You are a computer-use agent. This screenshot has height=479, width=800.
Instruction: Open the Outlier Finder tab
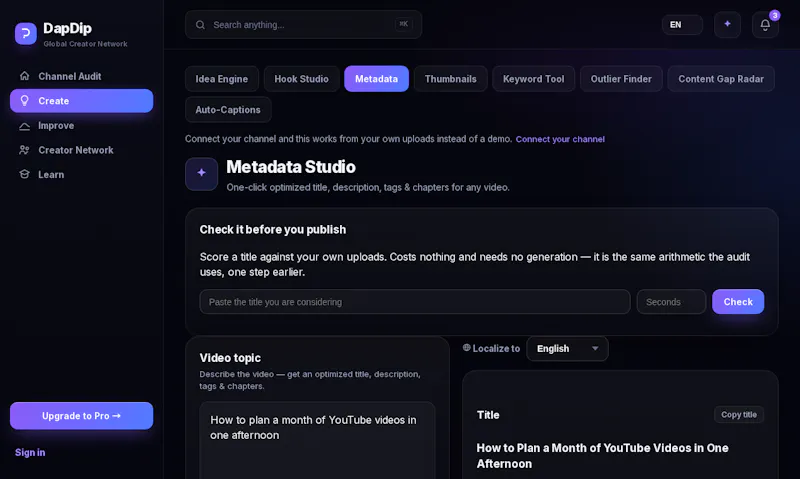621,79
